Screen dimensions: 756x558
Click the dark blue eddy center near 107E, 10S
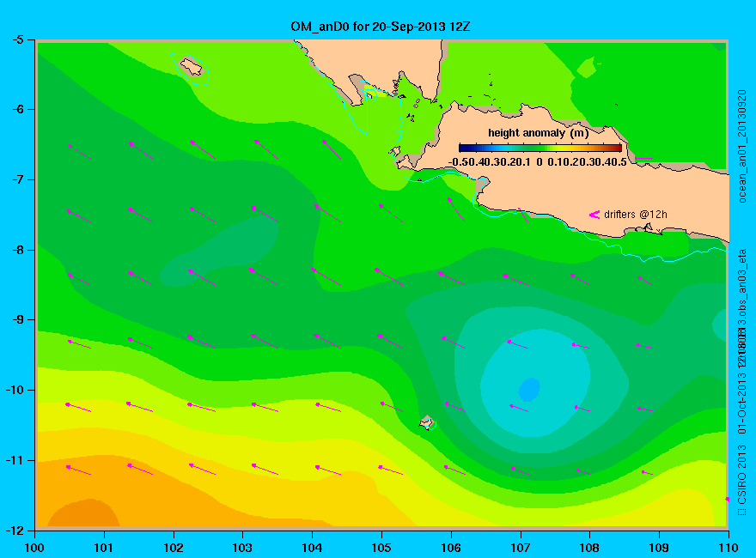pos(529,390)
